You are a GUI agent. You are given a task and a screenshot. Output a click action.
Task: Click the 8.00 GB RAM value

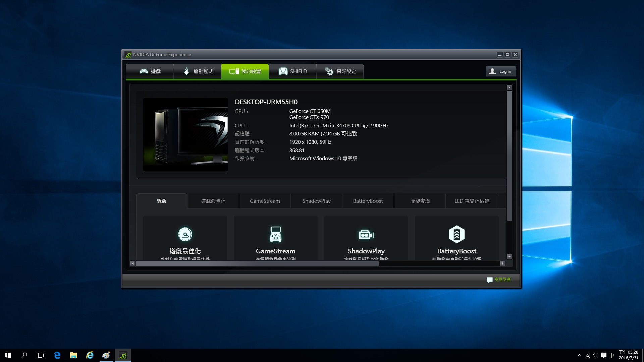[x=323, y=134]
